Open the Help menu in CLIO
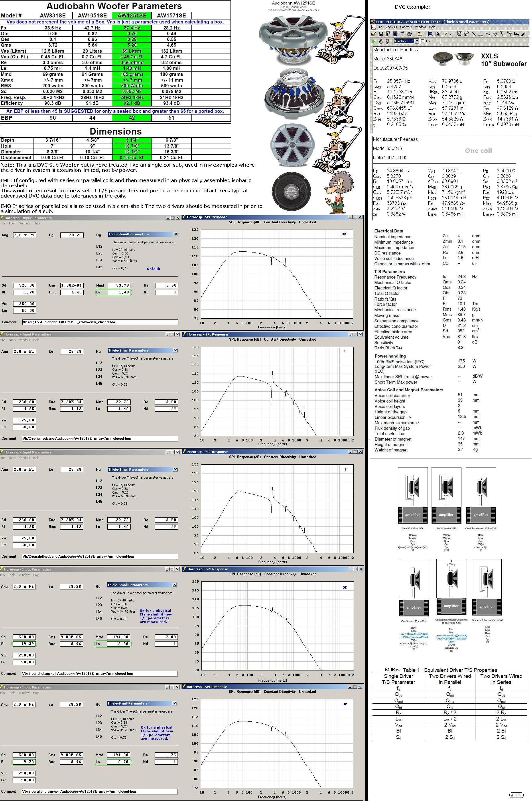The width and height of the screenshot is (532, 801). click(433, 27)
